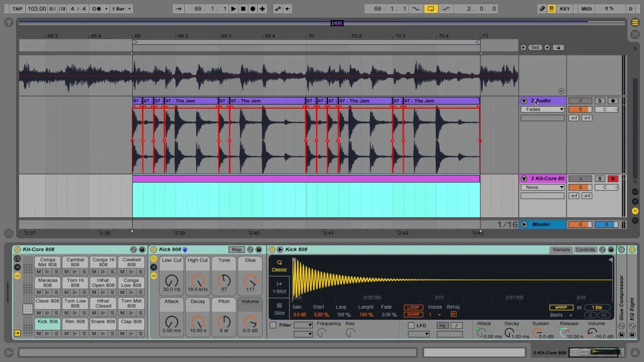Click the Map button on Kick 808

tap(236, 249)
